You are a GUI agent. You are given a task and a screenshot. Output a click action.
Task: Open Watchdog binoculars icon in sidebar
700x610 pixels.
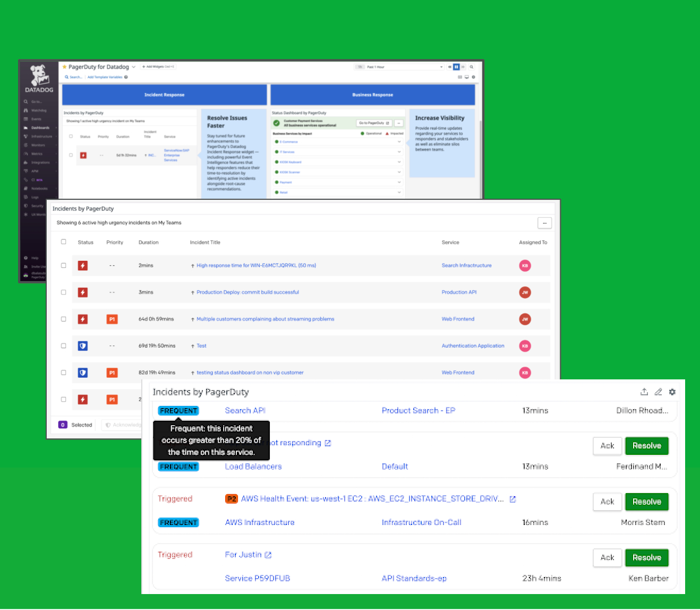[25, 111]
